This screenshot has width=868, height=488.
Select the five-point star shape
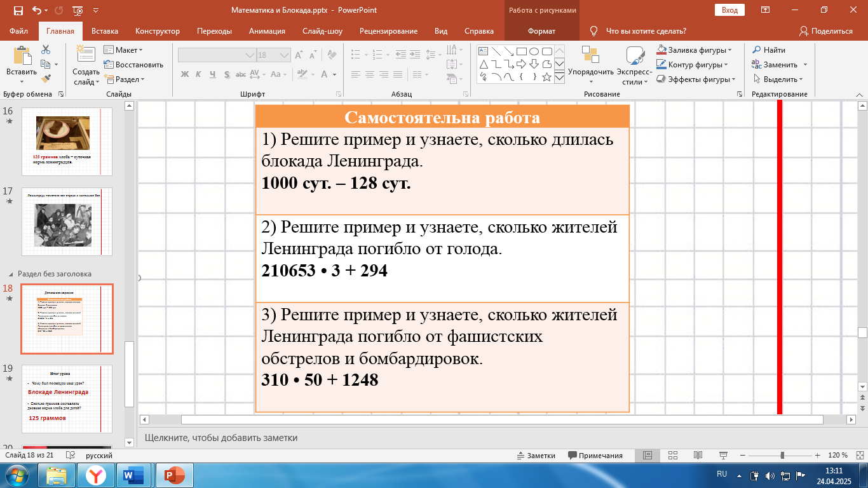(x=546, y=77)
